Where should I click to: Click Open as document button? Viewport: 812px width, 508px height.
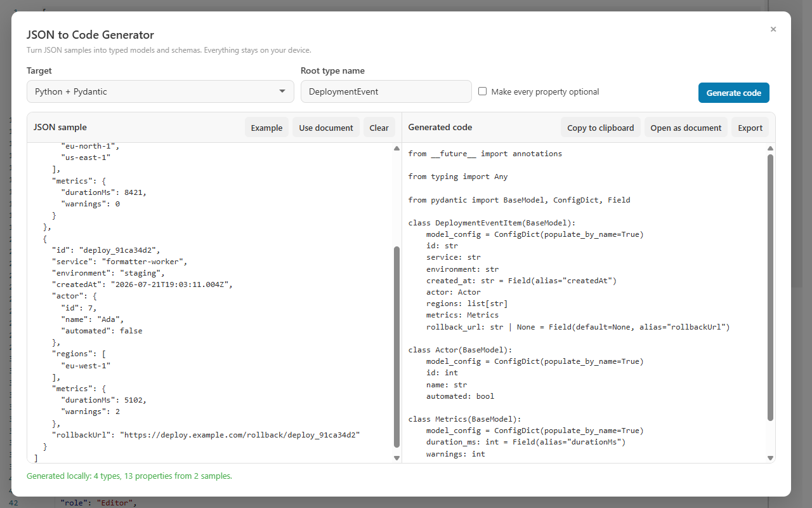(686, 128)
